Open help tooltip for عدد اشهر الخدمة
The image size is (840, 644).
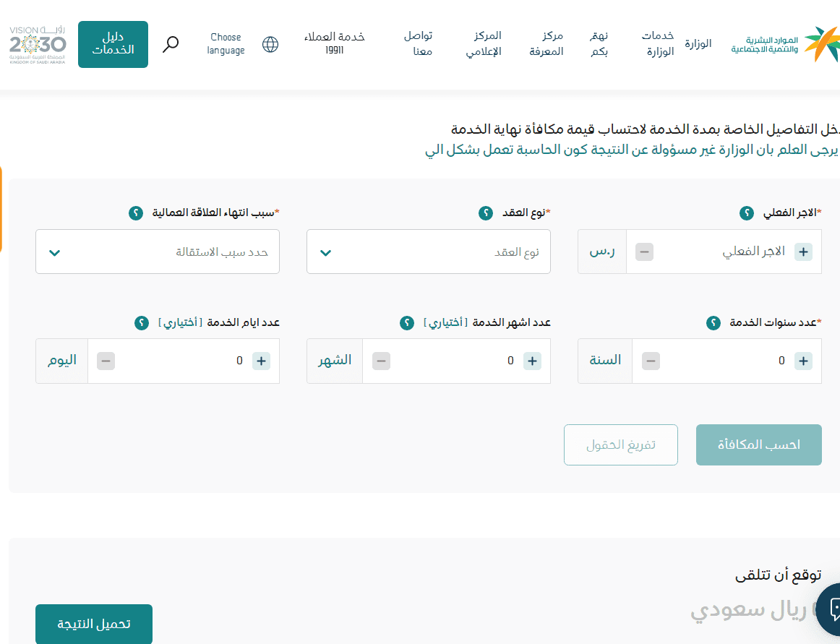coord(407,322)
